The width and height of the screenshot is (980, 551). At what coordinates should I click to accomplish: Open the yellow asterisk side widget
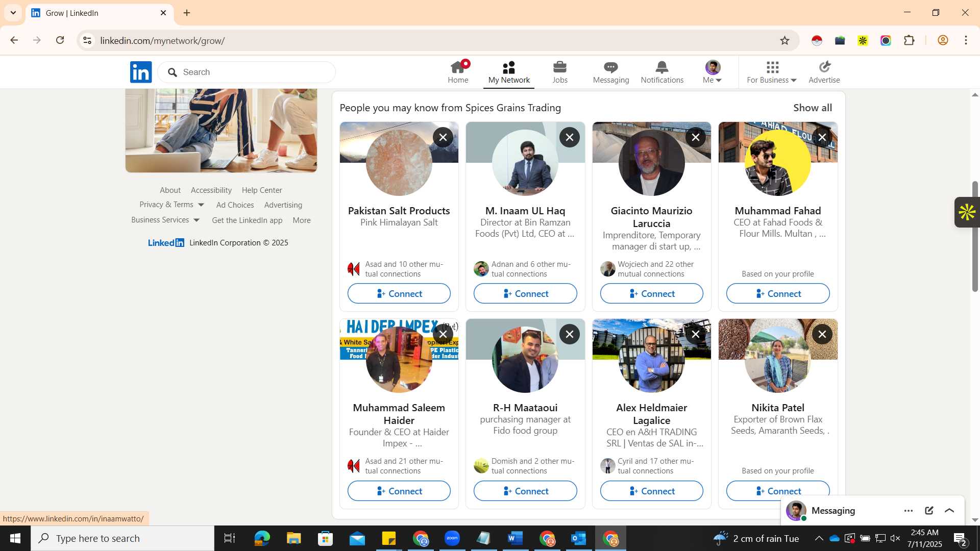[x=967, y=212]
